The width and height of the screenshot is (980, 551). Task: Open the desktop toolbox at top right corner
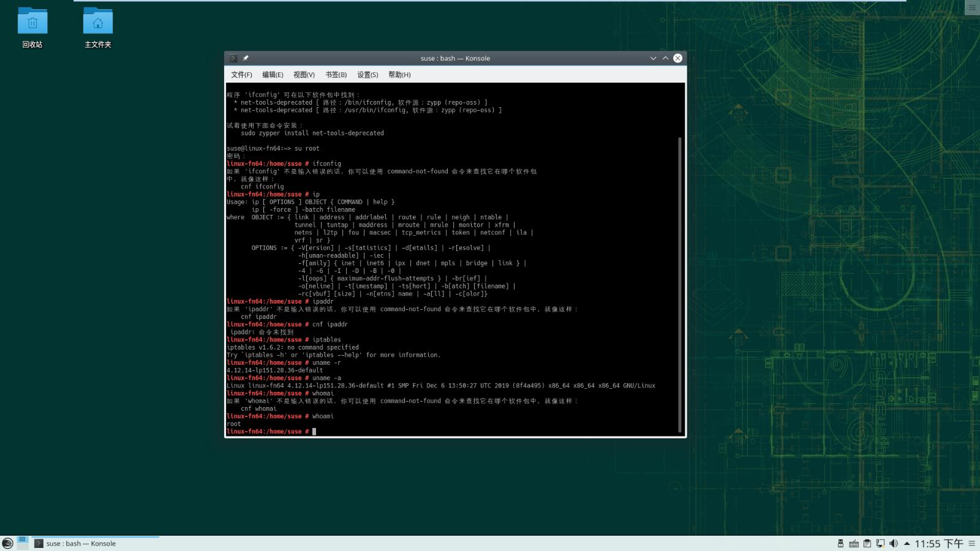(x=973, y=7)
